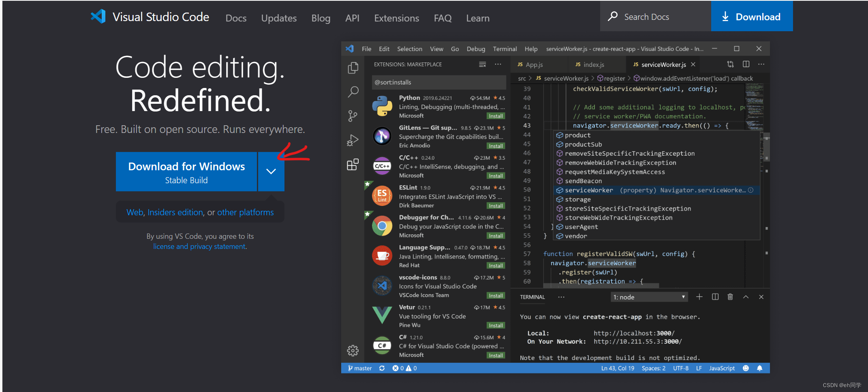
Task: Click the split editor icon
Action: (x=746, y=64)
